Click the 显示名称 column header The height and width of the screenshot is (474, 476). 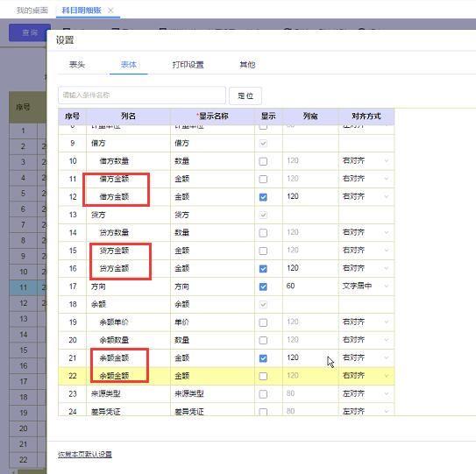tap(212, 116)
